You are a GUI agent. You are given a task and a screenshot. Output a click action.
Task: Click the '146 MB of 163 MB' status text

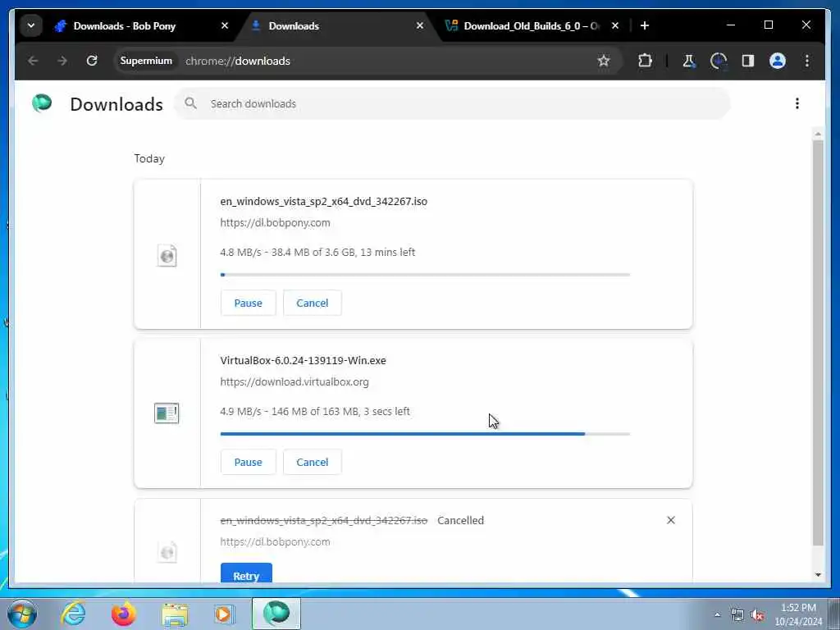tap(315, 412)
